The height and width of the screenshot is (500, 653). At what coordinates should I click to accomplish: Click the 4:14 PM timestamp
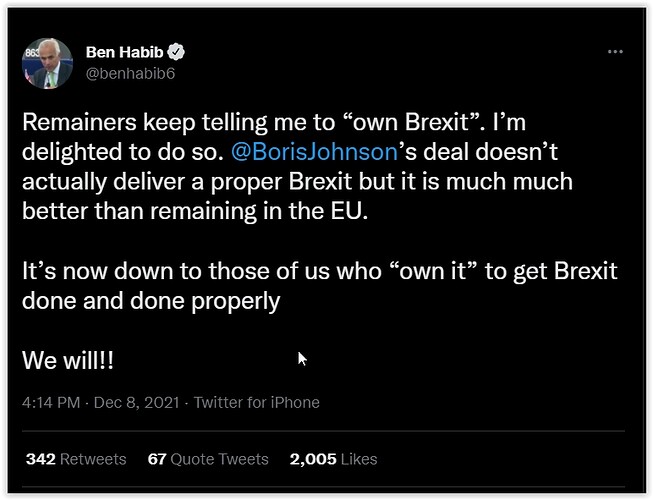click(x=51, y=403)
